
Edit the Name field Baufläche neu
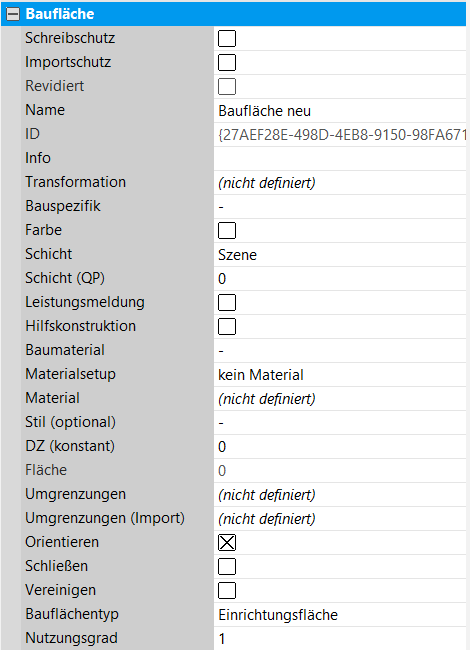pos(340,111)
